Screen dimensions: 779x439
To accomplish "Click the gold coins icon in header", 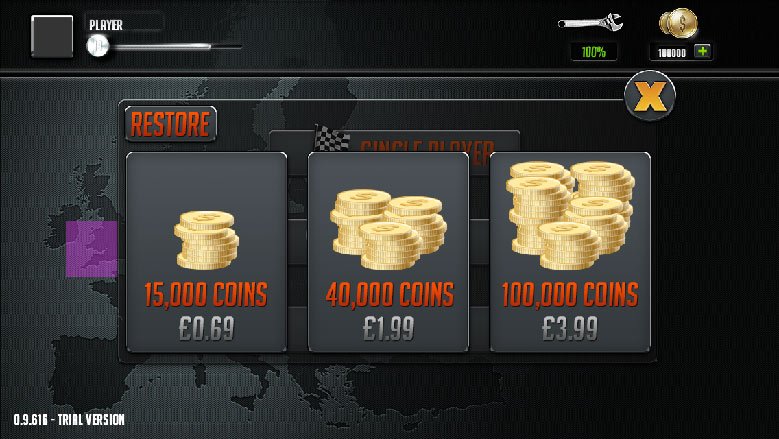I will [x=678, y=23].
